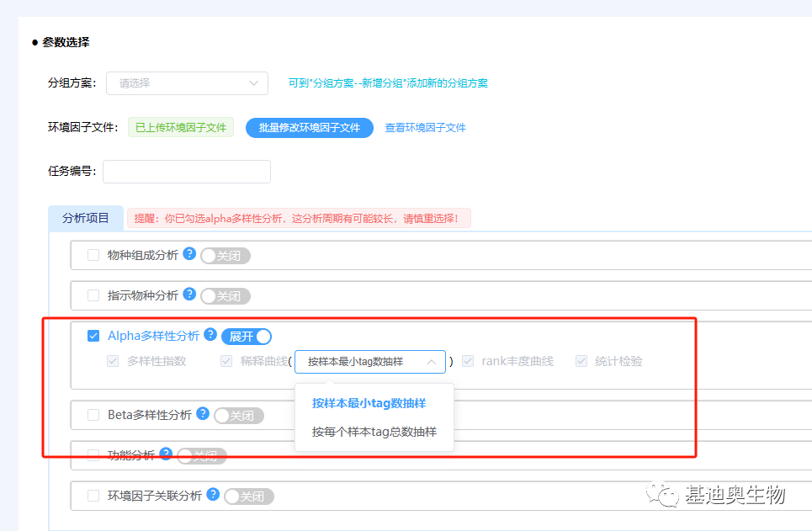Click the 环境因子关联分析 question mark icon
812x531 pixels.
pyautogui.click(x=214, y=494)
